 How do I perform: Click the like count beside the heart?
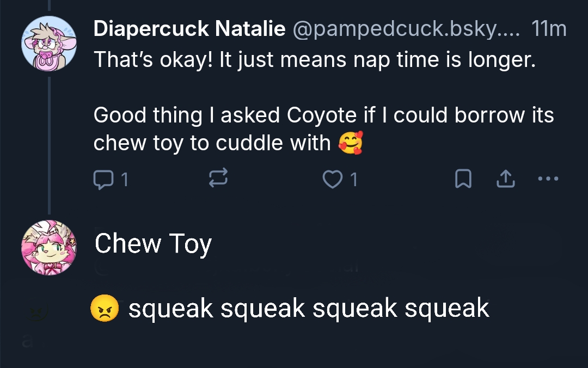pos(354,179)
